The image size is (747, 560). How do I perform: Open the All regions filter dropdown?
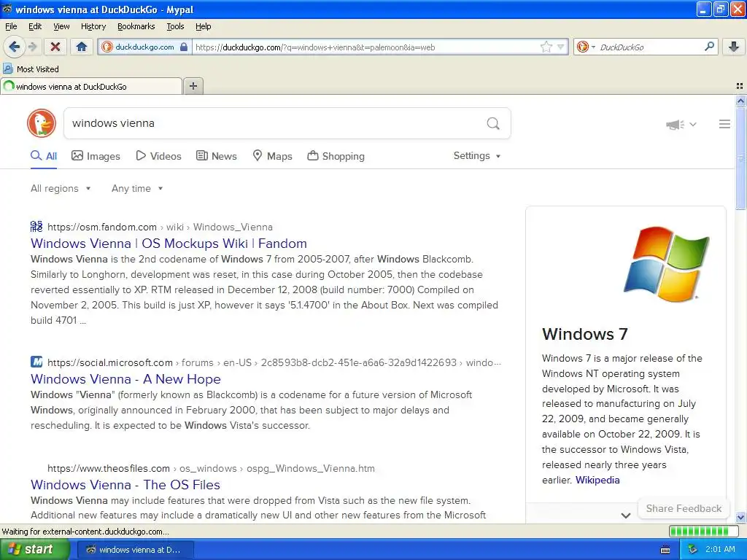pyautogui.click(x=61, y=189)
